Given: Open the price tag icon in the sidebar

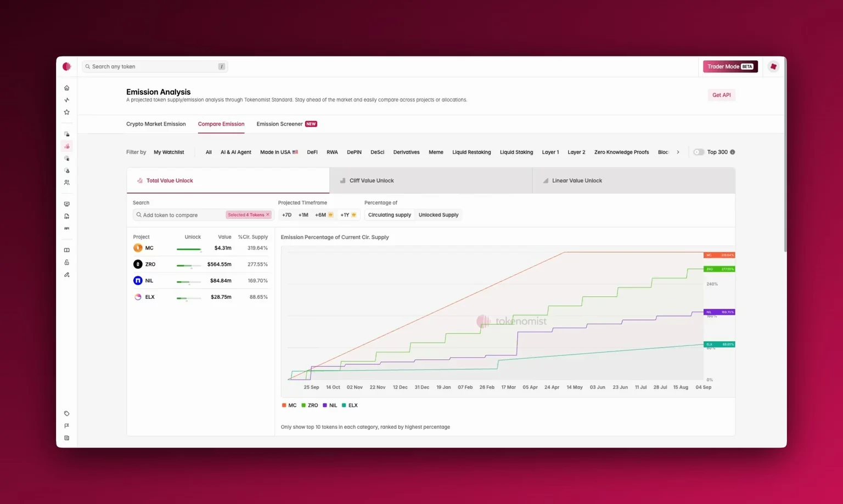Looking at the screenshot, I should point(67,414).
